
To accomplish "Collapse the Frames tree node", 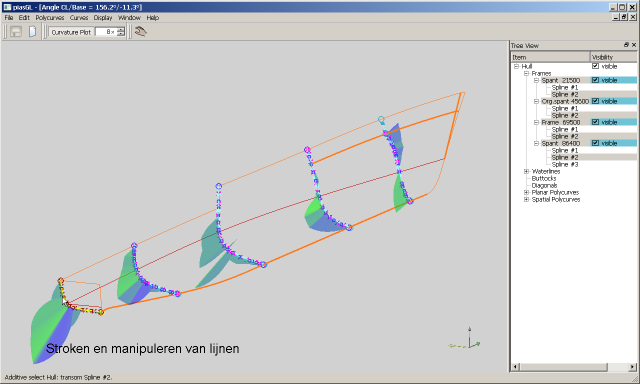I will (527, 73).
